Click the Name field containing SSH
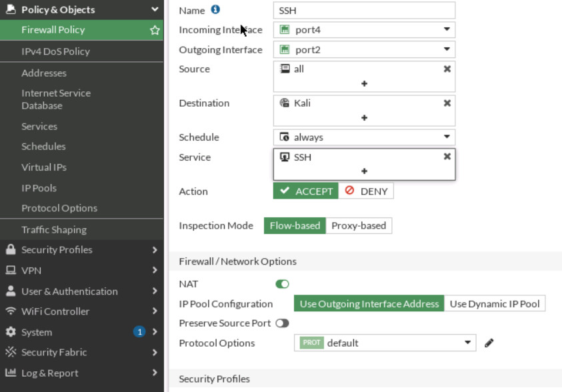Image resolution: width=562 pixels, height=392 pixels. coord(364,10)
